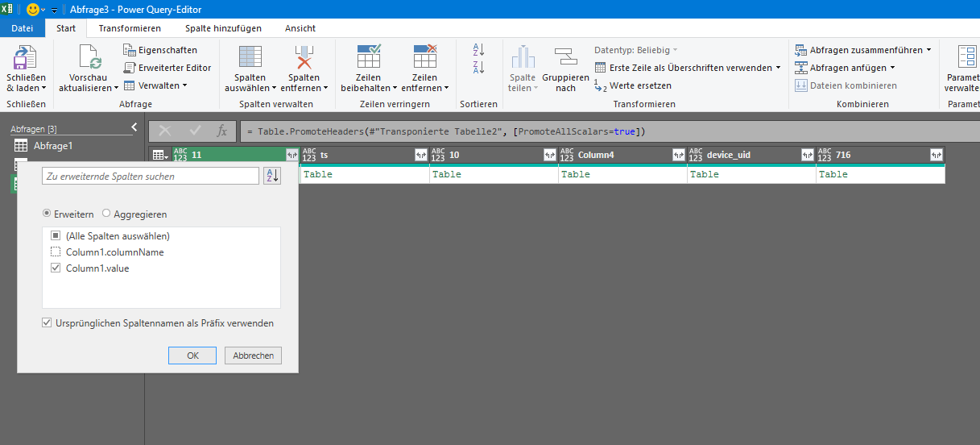Open Eigenschaften of the query
Viewport: 980px width, 445px height.
click(160, 50)
